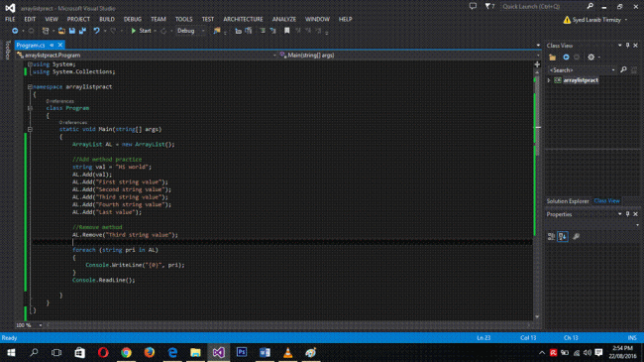Open the BUILD menu

pos(107,19)
